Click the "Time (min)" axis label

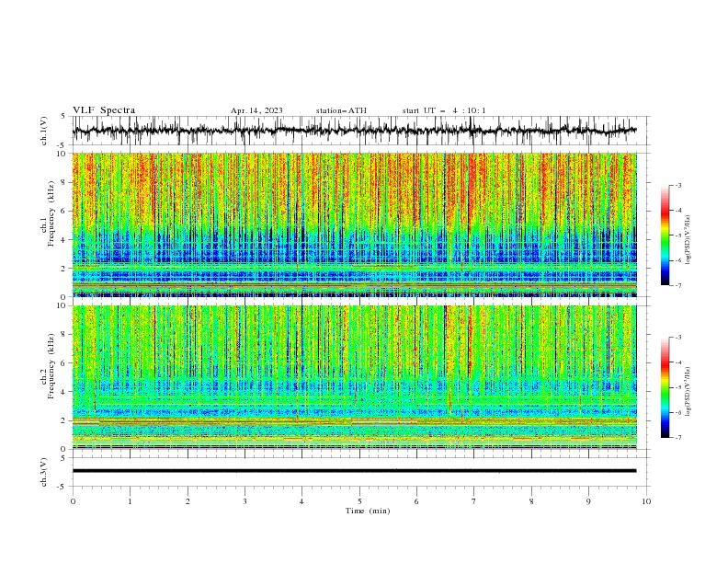pos(368,511)
